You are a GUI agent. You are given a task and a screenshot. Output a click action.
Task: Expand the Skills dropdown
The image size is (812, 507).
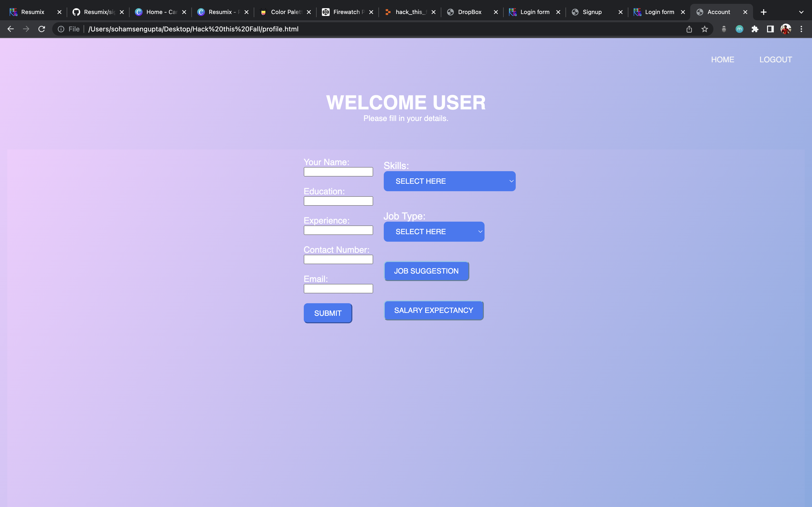tap(449, 181)
